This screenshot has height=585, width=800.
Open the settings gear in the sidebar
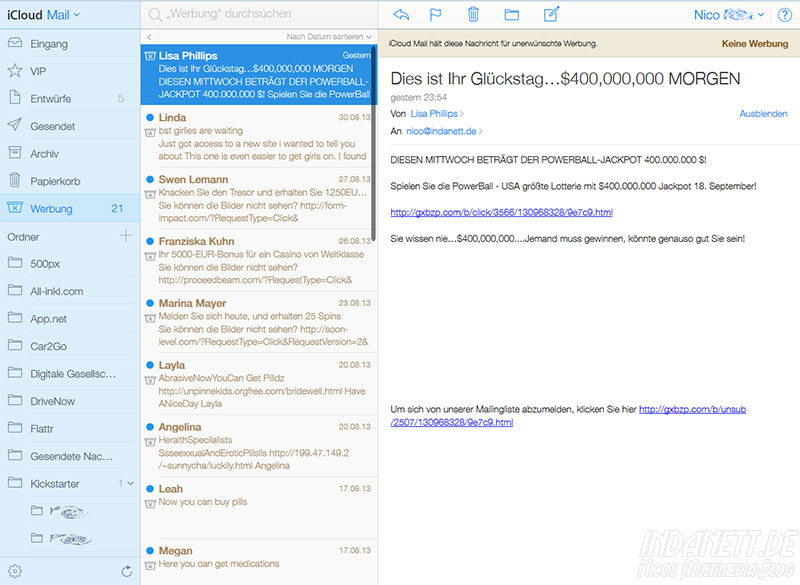(x=15, y=571)
